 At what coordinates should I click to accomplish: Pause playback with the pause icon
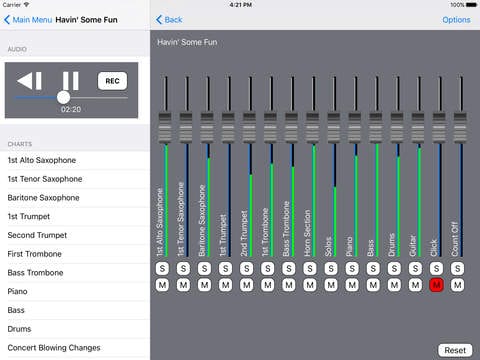[x=71, y=81]
